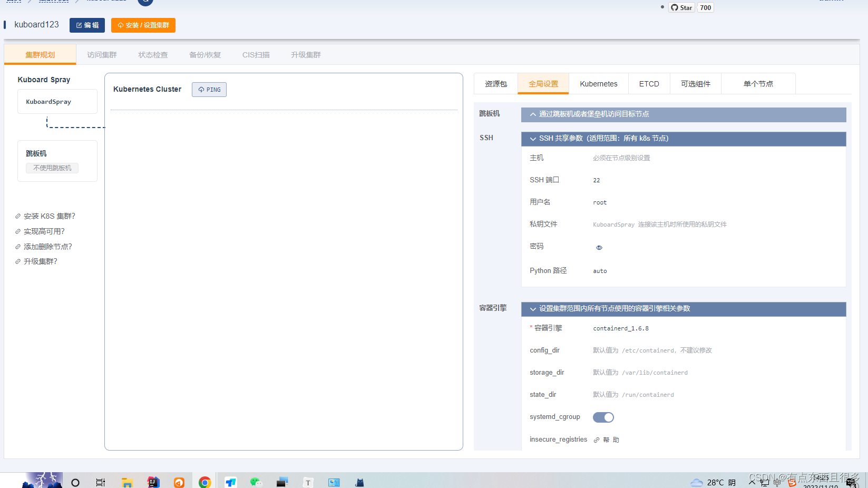The height and width of the screenshot is (488, 868).
Task: Click the 安装 / 设置集群 button
Action: pyautogui.click(x=143, y=25)
